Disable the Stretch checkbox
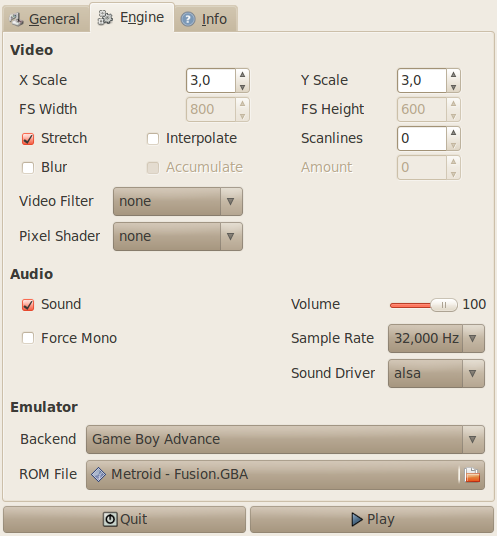The image size is (497, 536). [28, 139]
